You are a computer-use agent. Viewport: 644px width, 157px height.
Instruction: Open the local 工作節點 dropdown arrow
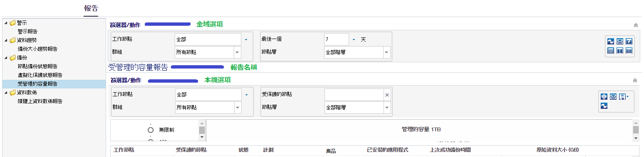coord(246,95)
